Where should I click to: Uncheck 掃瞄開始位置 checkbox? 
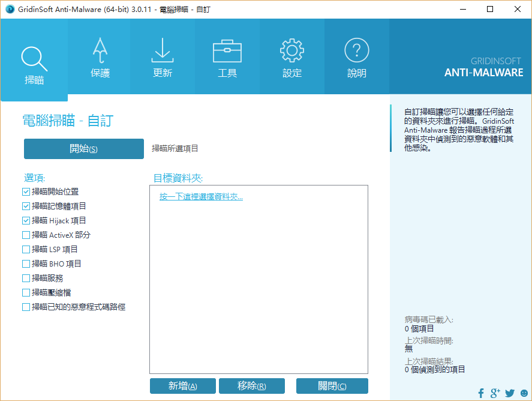26,192
